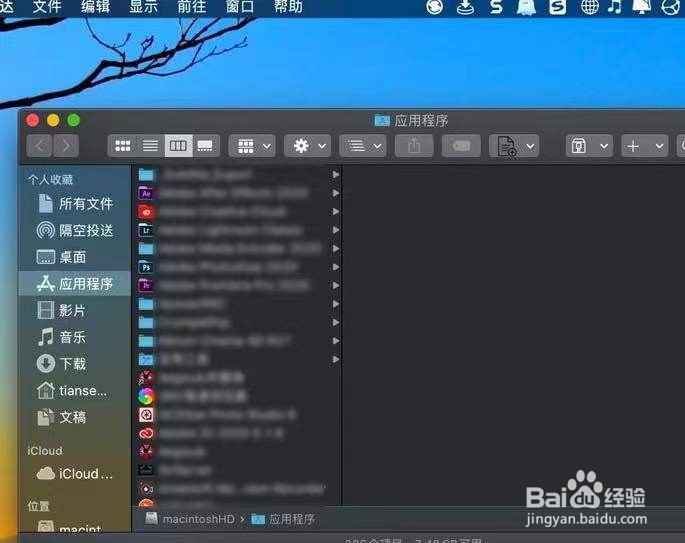Open 文稿 in the sidebar

pos(61,417)
